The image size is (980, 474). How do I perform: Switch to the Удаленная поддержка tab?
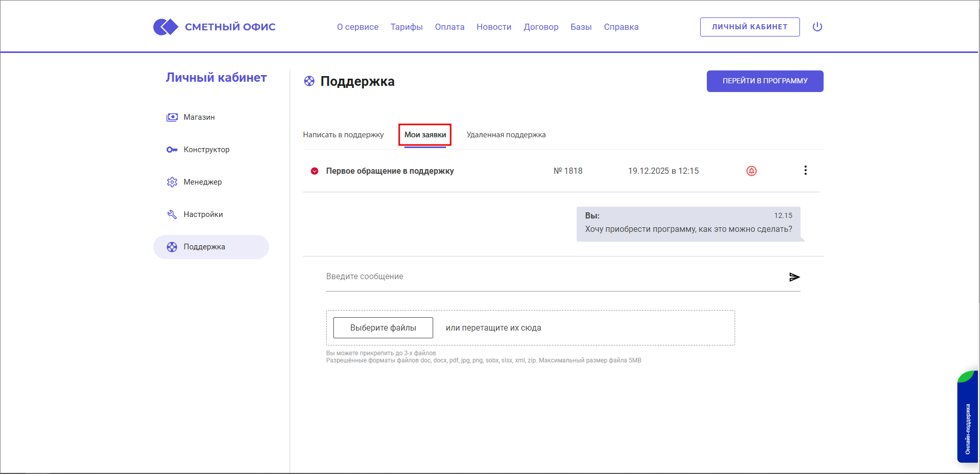point(506,135)
